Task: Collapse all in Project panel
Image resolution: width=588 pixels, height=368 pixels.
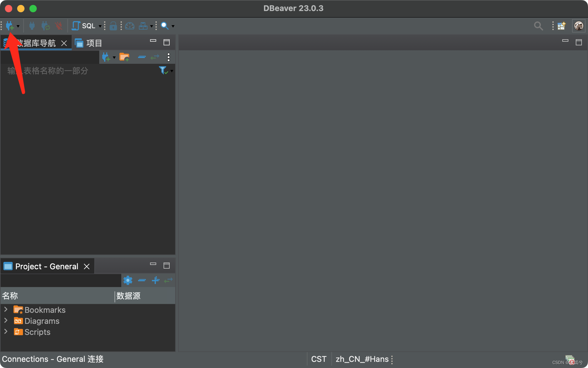Action: coord(142,280)
